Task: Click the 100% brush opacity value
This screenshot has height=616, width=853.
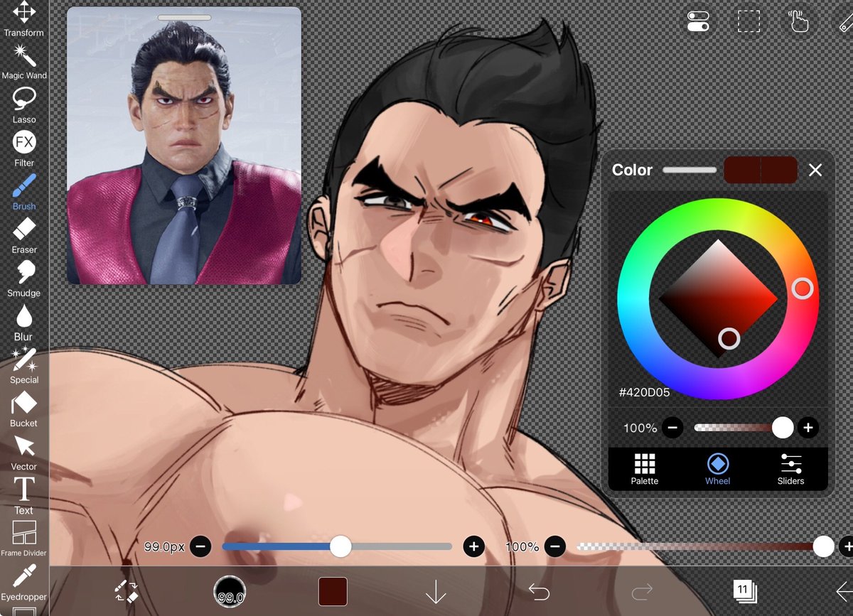Action: point(522,546)
